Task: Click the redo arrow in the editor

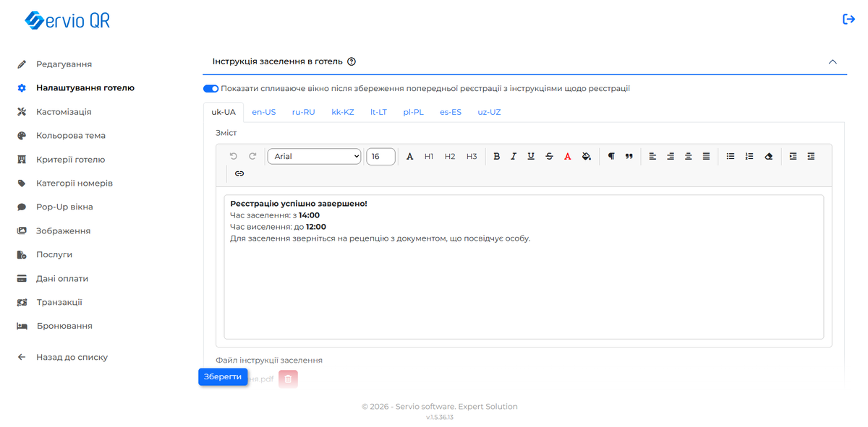Action: point(252,156)
